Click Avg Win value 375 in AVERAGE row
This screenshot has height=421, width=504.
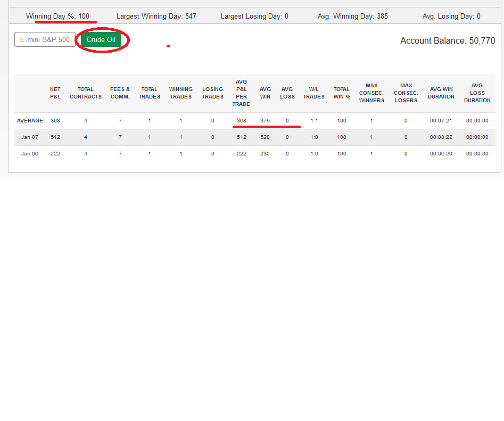[x=265, y=120]
